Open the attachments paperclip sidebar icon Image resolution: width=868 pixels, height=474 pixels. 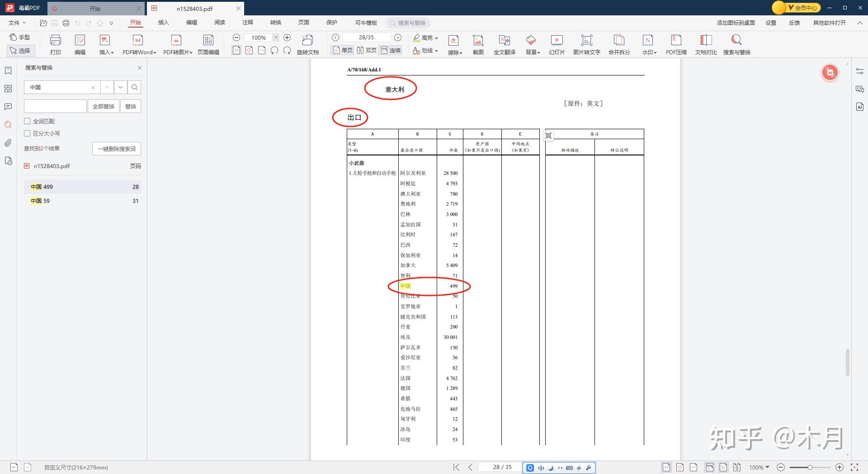click(8, 143)
